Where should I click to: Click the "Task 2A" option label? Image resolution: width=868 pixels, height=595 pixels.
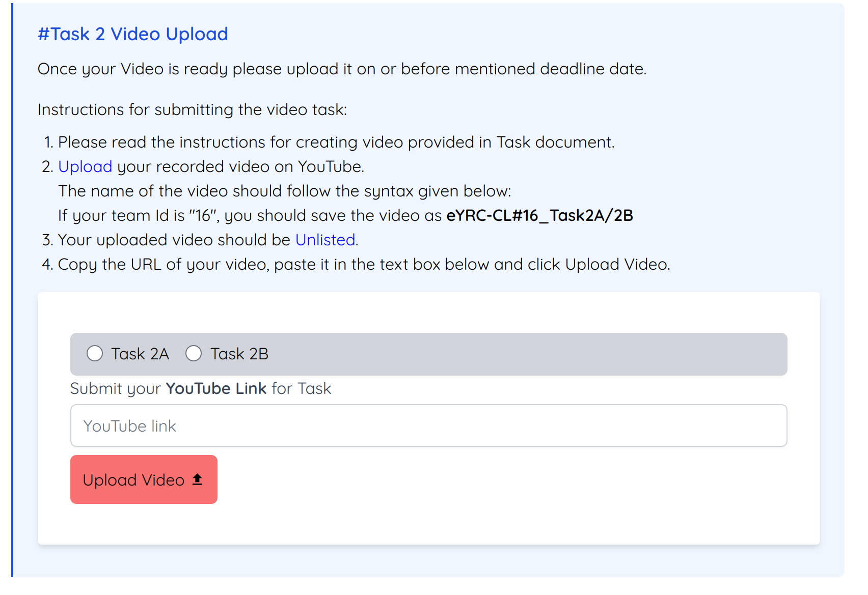140,354
